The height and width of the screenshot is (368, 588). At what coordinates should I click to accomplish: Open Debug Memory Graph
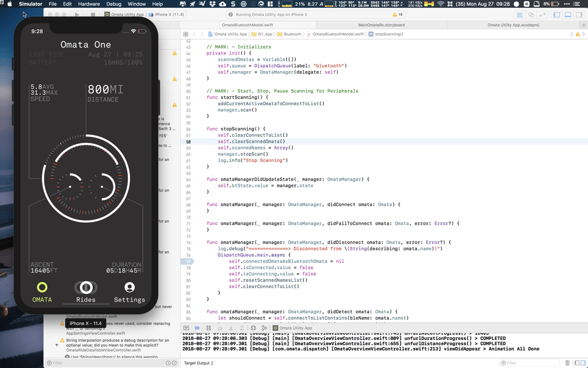coord(264,328)
